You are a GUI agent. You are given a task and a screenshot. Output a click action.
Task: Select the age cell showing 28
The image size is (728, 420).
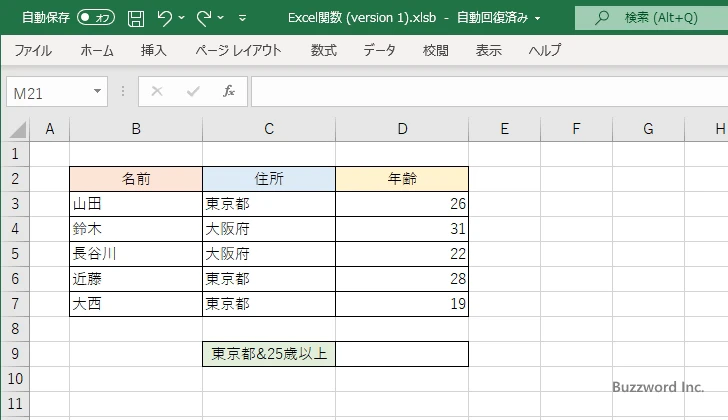[402, 279]
